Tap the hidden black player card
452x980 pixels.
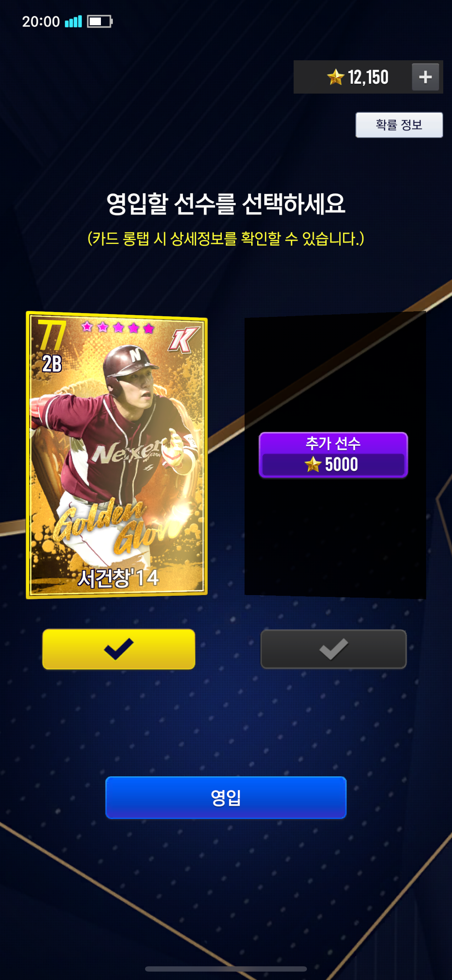[x=335, y=455]
